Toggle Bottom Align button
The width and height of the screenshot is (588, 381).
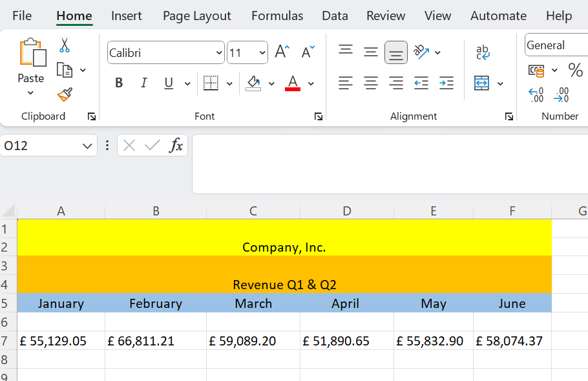click(396, 52)
